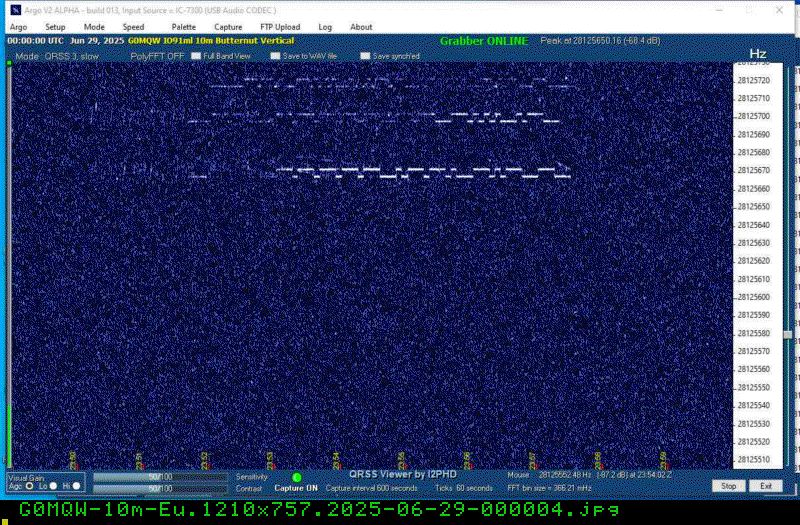The width and height of the screenshot is (800, 525).
Task: Select the Agc visual gain radio button
Action: [30, 486]
